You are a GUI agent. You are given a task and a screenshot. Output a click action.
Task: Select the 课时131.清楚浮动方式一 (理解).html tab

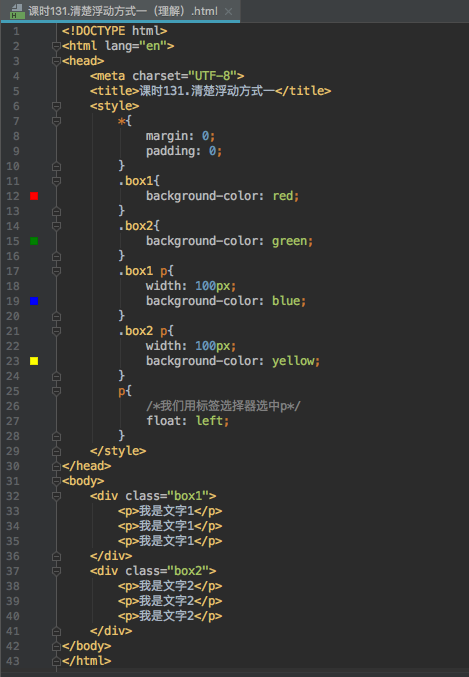click(120, 11)
